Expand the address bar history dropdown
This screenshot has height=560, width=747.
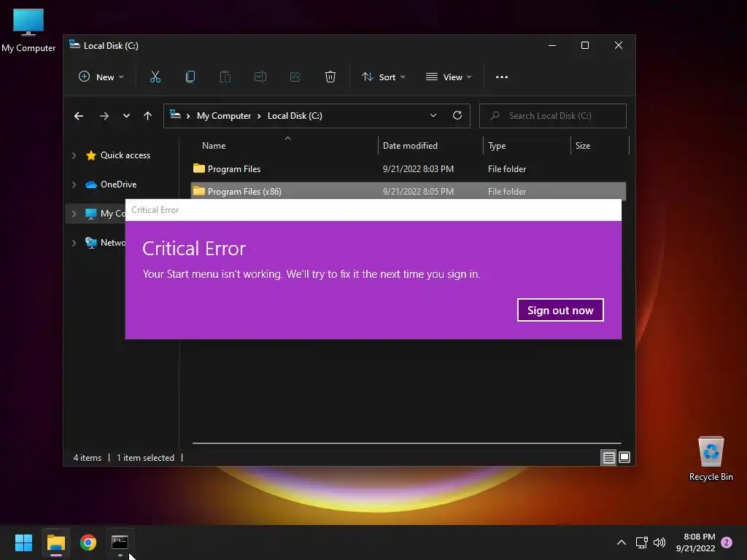click(433, 116)
